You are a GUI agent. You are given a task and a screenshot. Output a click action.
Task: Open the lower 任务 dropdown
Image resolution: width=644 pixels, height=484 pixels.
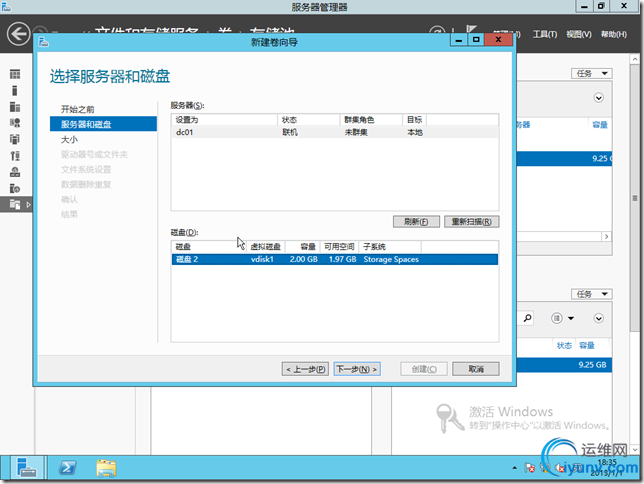click(x=591, y=294)
